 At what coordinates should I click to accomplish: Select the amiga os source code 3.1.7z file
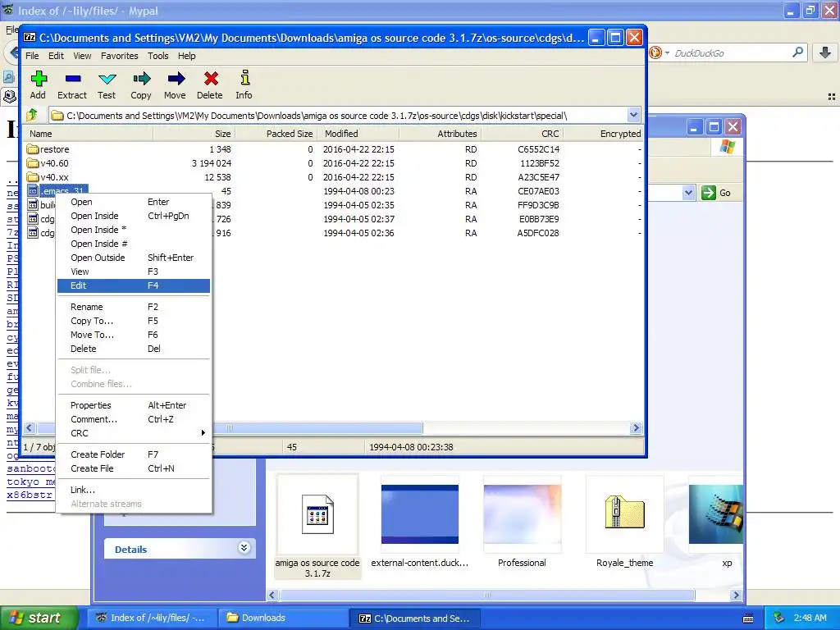point(317,526)
